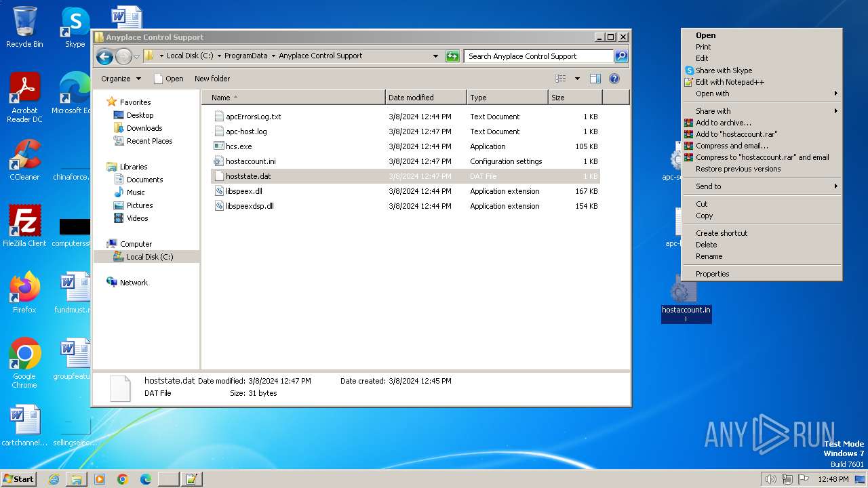868x488 pixels.
Task: Select apcErrorsLog.txt file
Action: [253, 117]
